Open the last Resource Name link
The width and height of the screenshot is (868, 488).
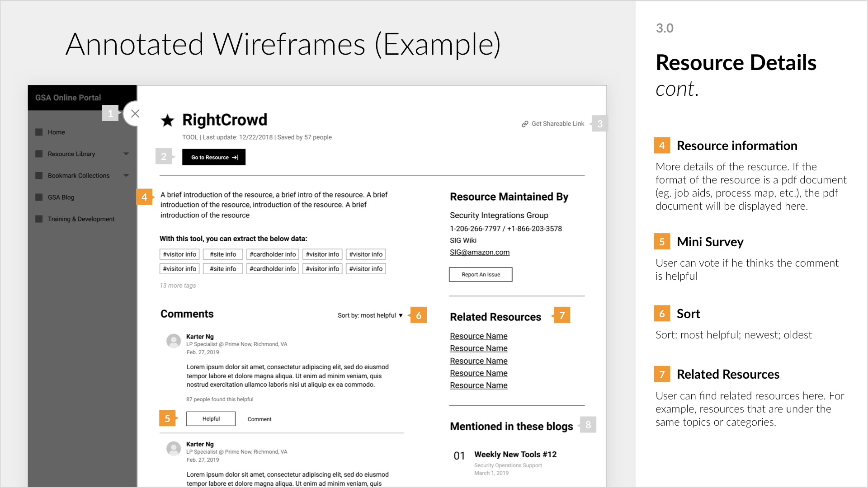click(479, 385)
